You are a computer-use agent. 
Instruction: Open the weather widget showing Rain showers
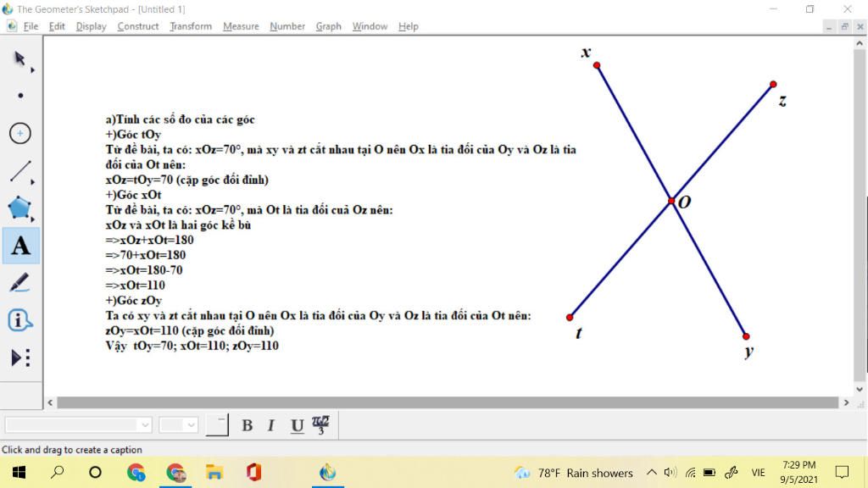click(x=574, y=473)
